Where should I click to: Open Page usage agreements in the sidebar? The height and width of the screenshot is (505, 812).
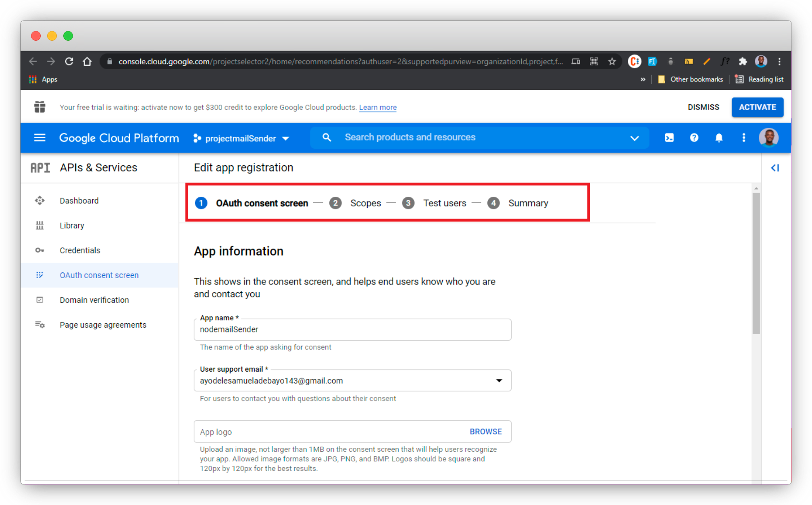pos(100,325)
